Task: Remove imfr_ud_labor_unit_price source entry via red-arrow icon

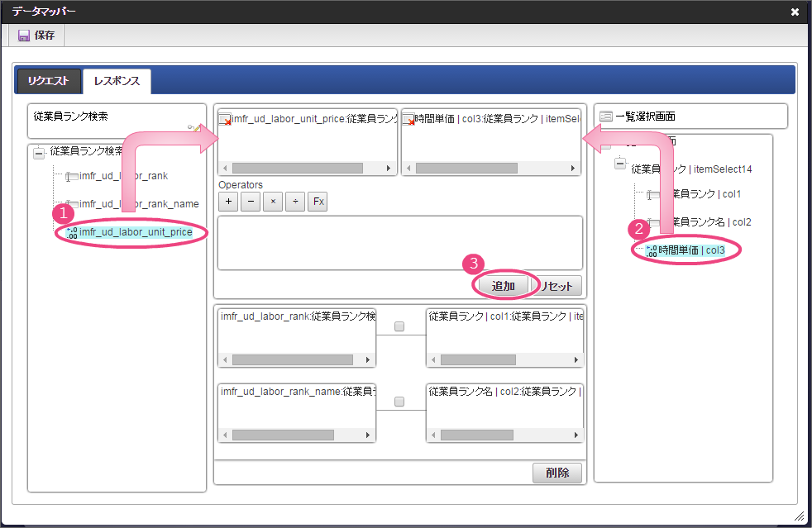Action: 225,120
